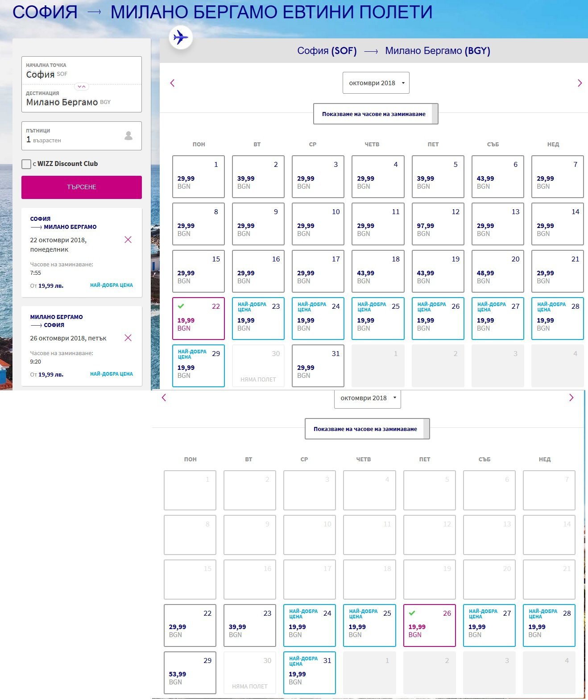This screenshot has width=588, height=700.
Task: Open the outbound октомври 2018 month dropdown
Action: click(376, 83)
